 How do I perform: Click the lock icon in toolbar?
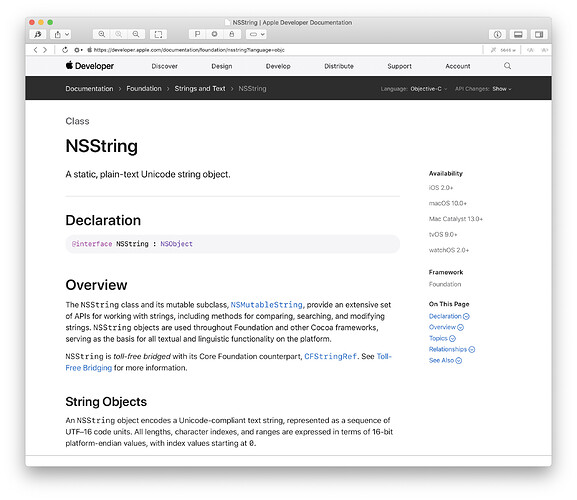[x=231, y=34]
